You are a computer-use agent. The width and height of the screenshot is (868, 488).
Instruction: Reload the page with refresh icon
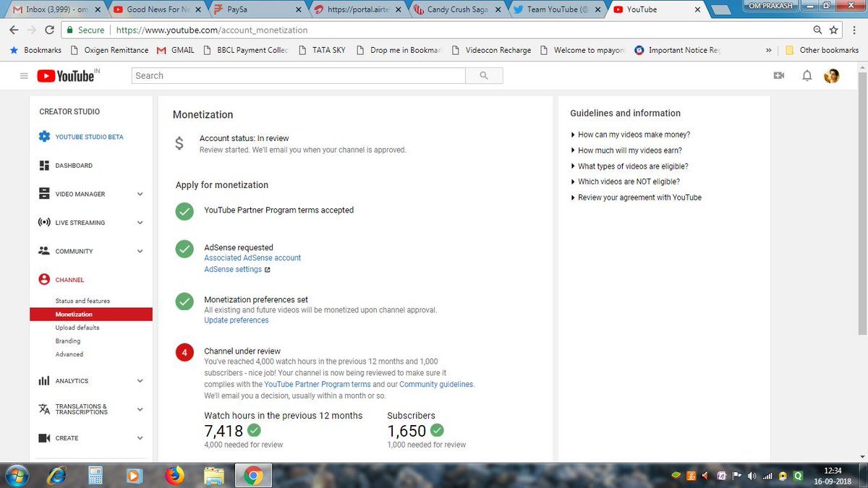[49, 30]
